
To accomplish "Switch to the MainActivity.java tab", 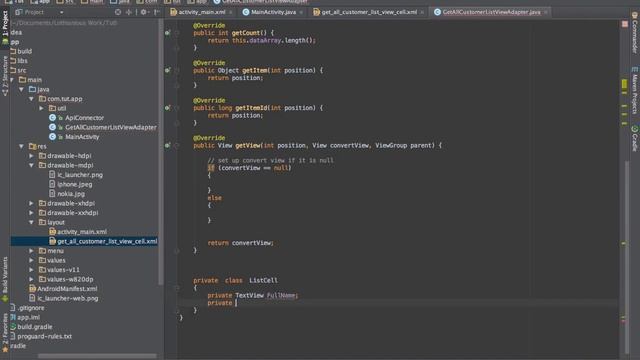I will click(x=273, y=12).
